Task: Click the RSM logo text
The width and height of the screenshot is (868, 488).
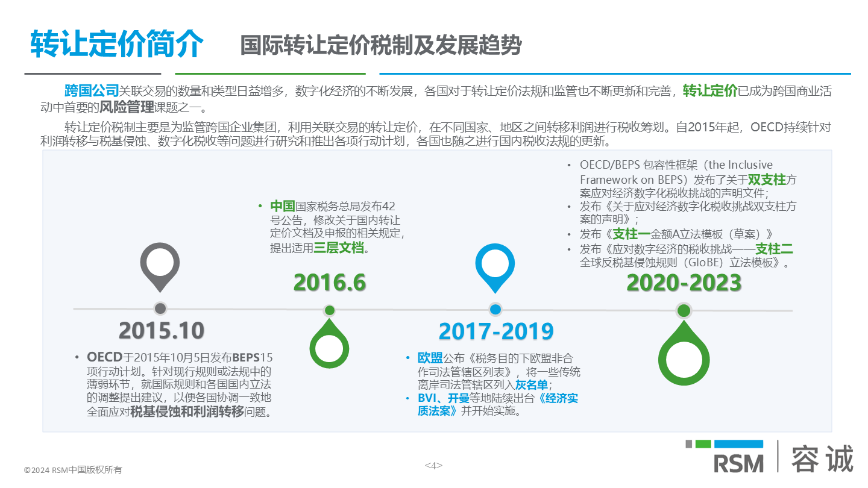Action: coord(738,463)
